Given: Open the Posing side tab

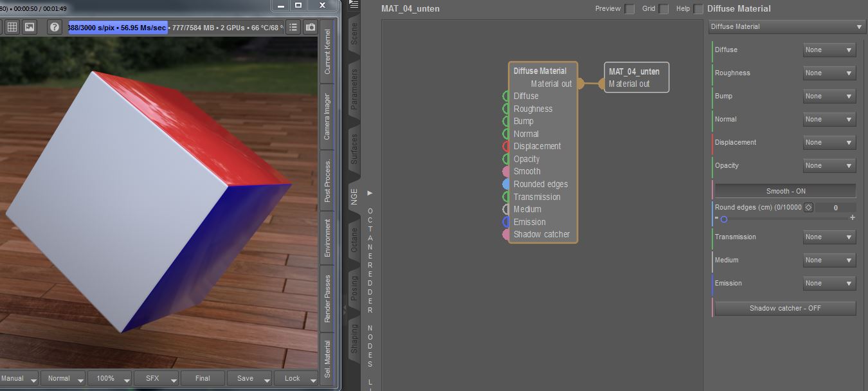Looking at the screenshot, I should pyautogui.click(x=354, y=289).
